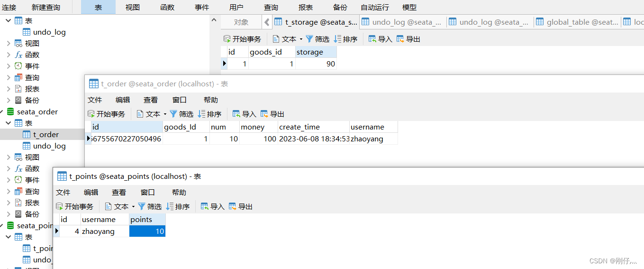
Task: Click 排序 icon in t_storage main toolbar
Action: [x=337, y=39]
